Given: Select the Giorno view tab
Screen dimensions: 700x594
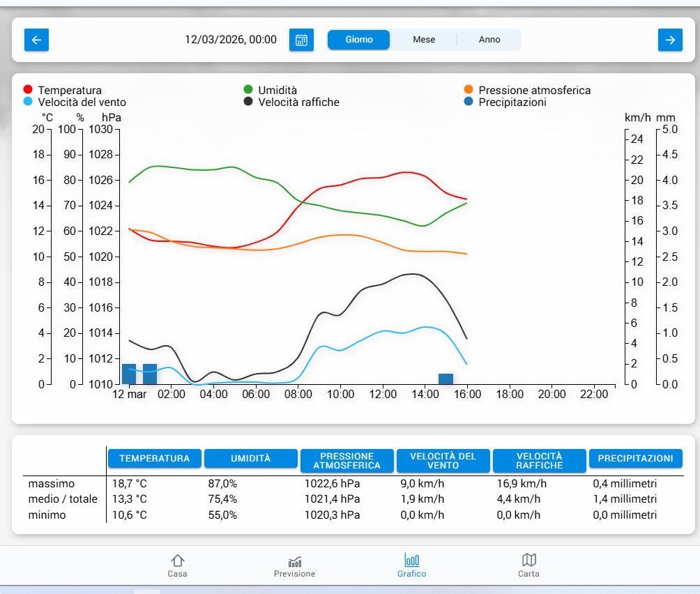Looking at the screenshot, I should (x=359, y=40).
